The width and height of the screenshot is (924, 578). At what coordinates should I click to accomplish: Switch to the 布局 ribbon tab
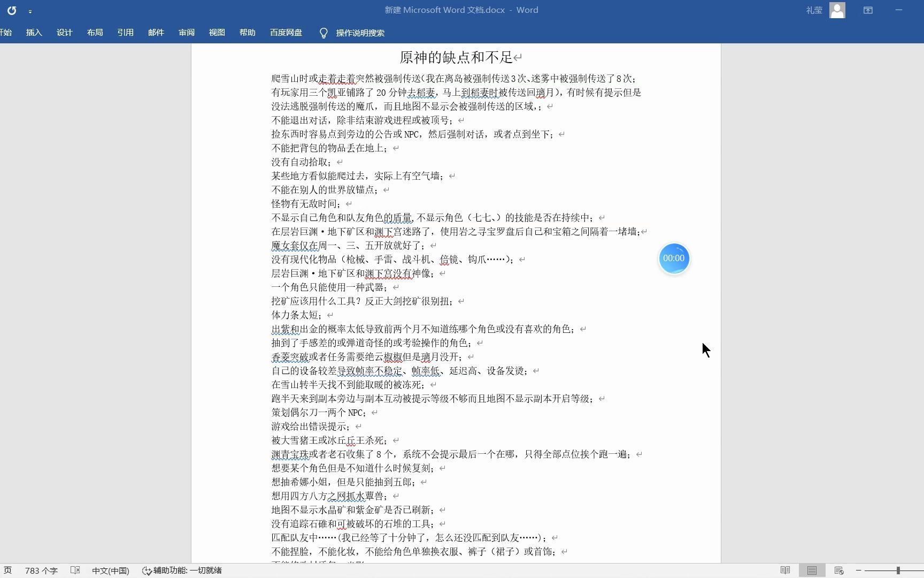[95, 33]
